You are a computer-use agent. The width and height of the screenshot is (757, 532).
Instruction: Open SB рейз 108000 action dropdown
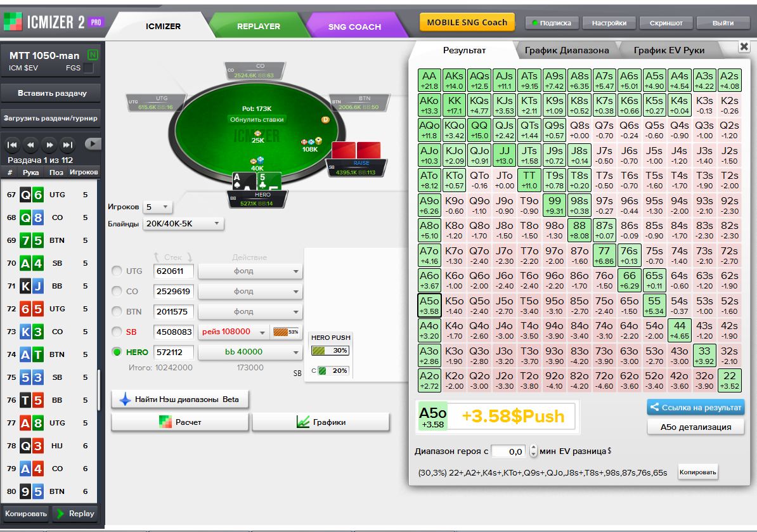click(233, 332)
